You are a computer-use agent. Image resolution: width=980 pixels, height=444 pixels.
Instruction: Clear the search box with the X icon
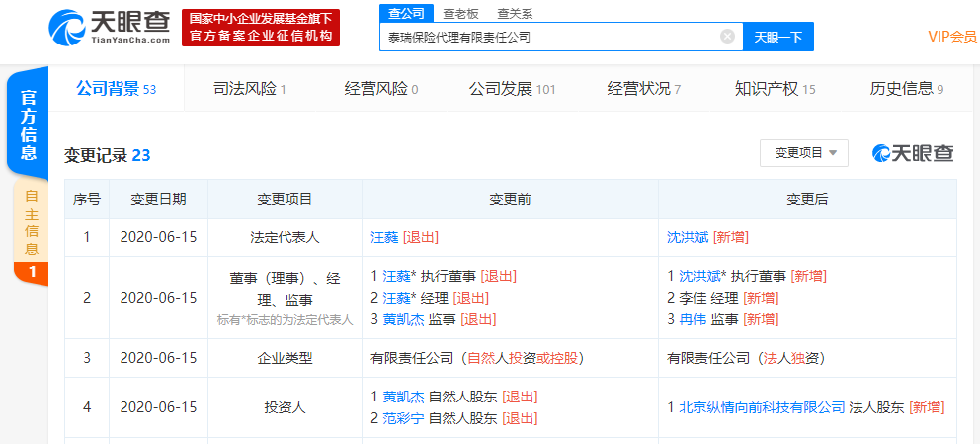point(727,37)
